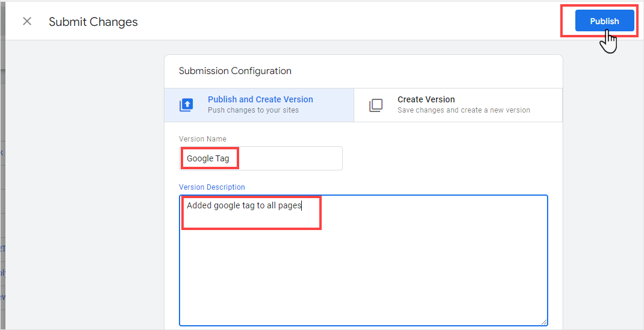Focus the Version Name input field
644x330 pixels.
click(x=261, y=158)
